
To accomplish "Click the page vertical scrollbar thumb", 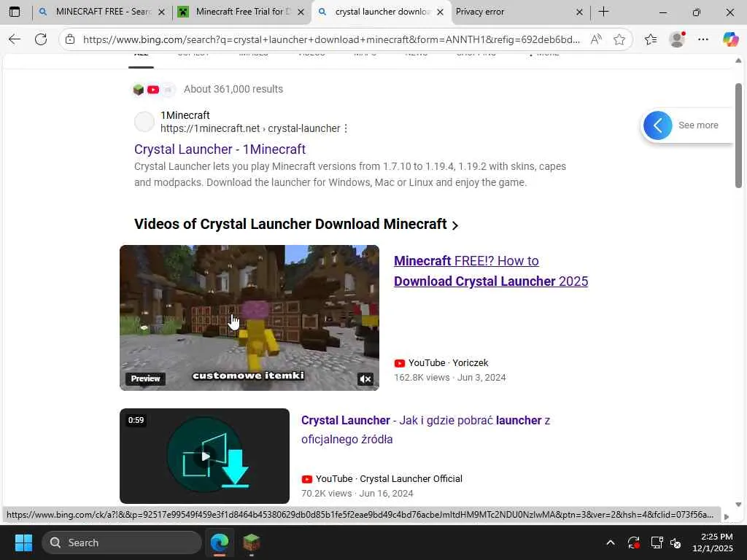I will coord(738,136).
